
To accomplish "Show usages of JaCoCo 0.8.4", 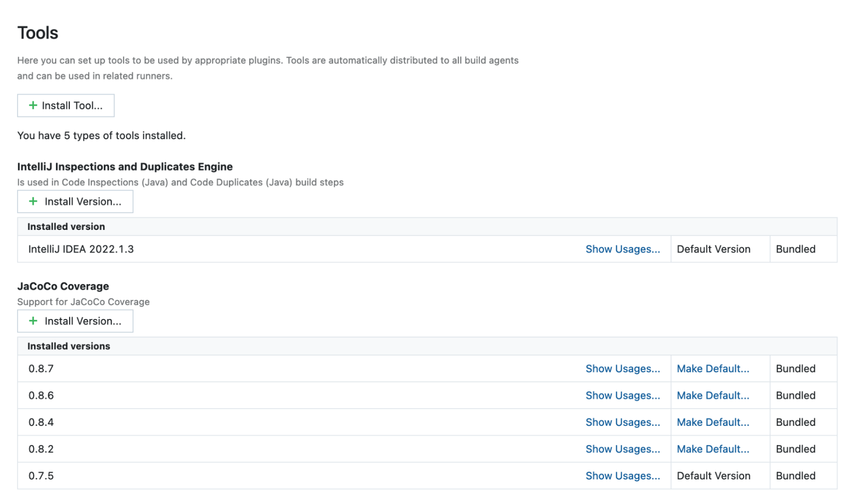I will pyautogui.click(x=622, y=422).
